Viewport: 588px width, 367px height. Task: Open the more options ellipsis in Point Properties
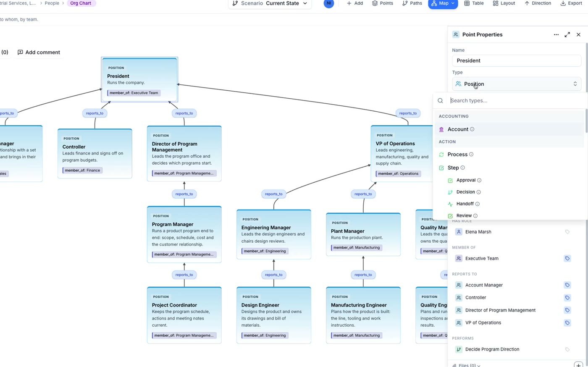[x=556, y=35]
